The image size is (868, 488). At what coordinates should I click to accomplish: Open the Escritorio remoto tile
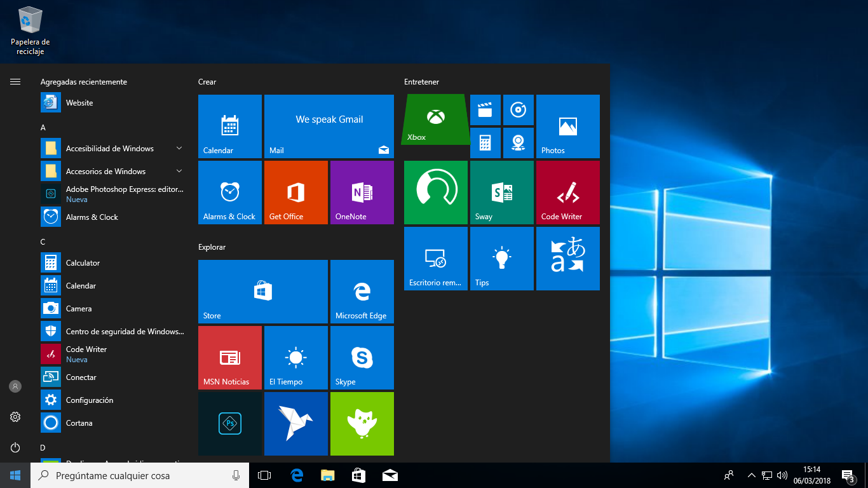click(x=436, y=259)
